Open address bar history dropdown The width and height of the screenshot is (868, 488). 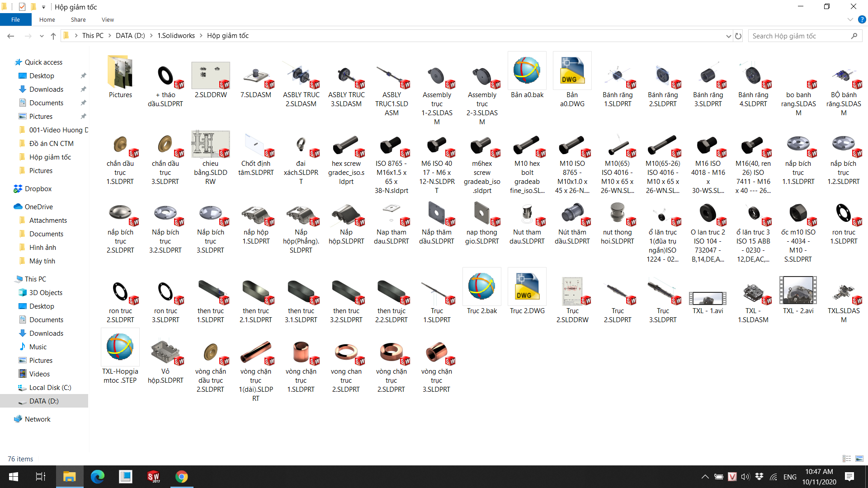coord(728,36)
